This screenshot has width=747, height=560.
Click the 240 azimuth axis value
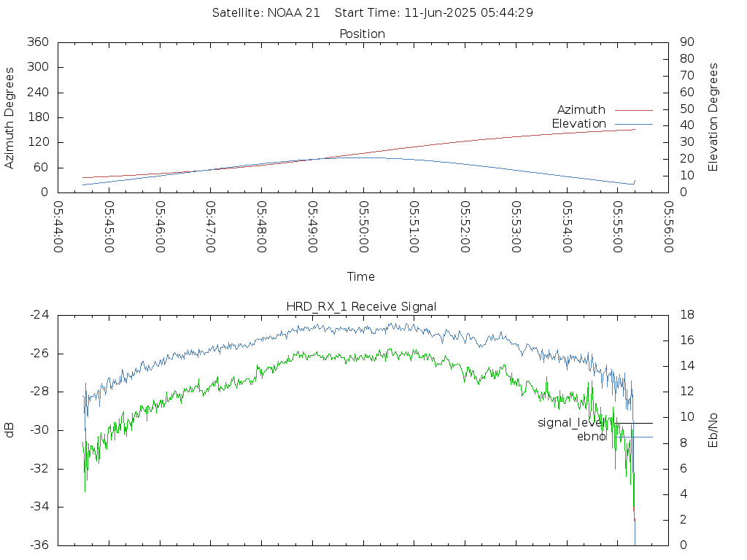pyautogui.click(x=38, y=93)
